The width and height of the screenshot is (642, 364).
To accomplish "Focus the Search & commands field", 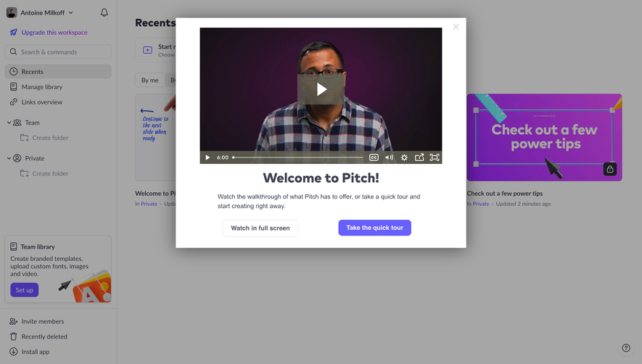I will click(x=58, y=52).
